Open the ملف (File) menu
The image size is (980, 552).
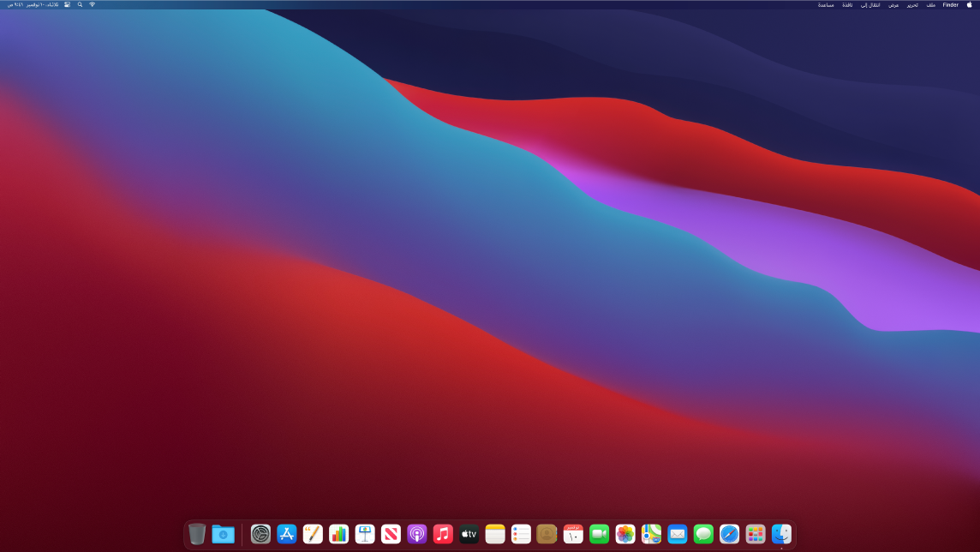click(x=930, y=4)
